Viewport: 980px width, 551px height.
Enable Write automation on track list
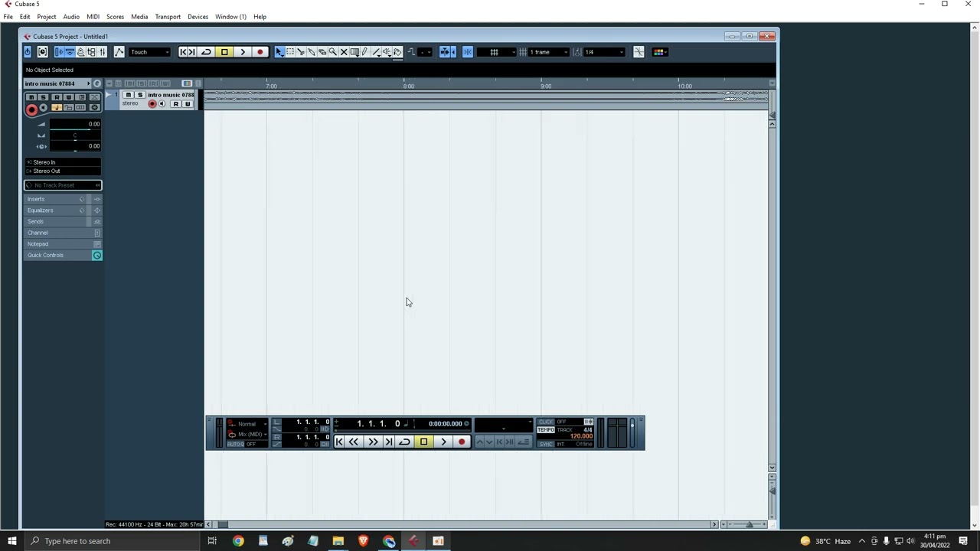187,104
